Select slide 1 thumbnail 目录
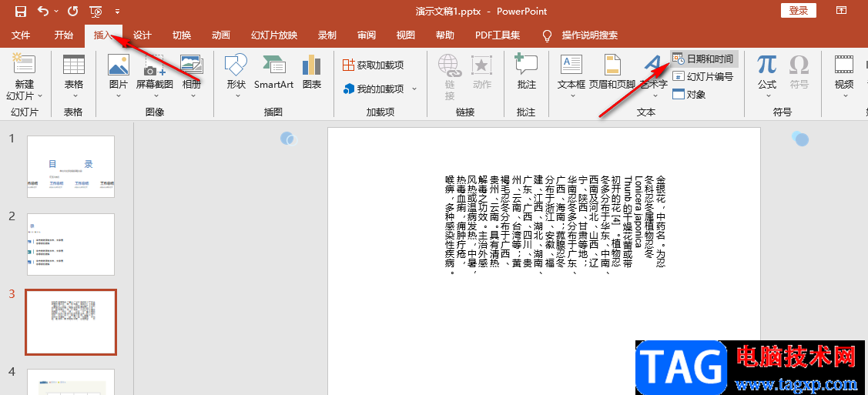This screenshot has height=395, width=868. pos(71,166)
